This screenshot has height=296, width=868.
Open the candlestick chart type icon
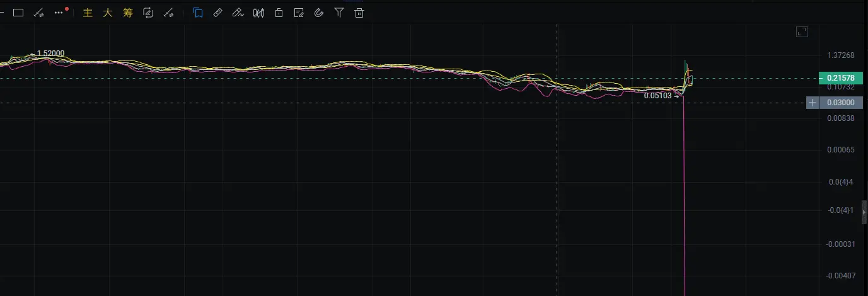point(258,13)
